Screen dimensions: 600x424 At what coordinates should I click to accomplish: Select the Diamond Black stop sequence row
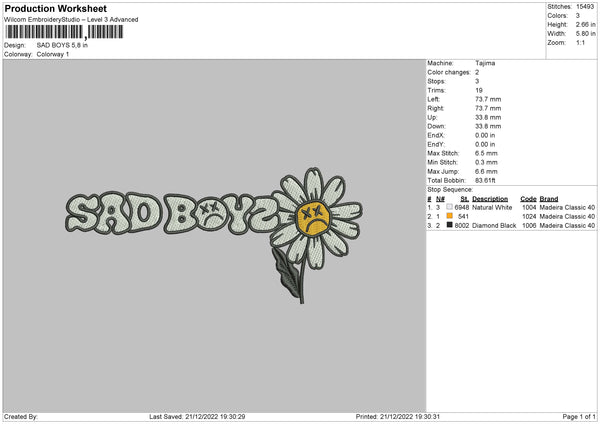pos(511,225)
